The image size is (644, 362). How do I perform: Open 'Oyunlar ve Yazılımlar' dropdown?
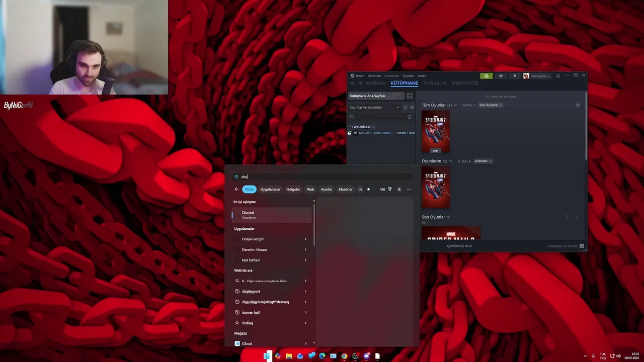(x=375, y=107)
